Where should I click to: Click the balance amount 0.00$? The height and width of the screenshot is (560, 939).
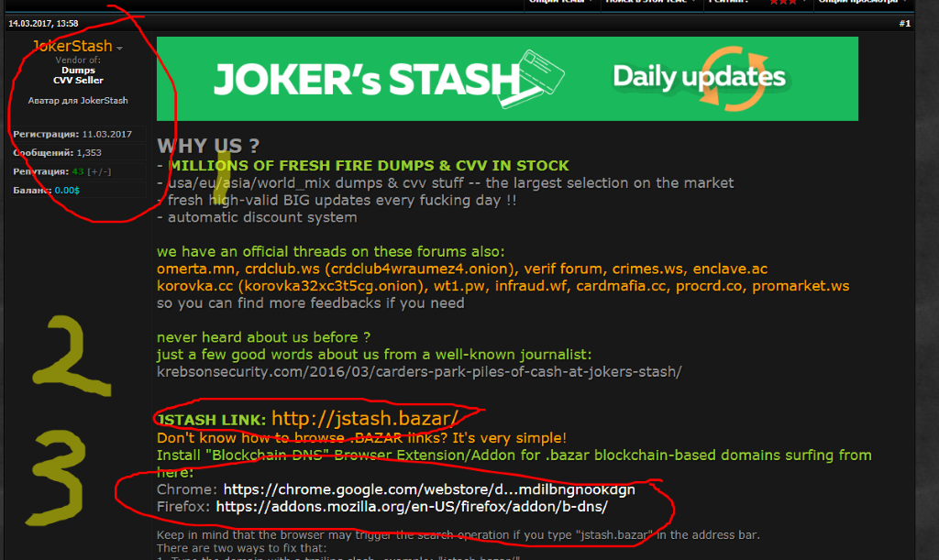coord(67,191)
